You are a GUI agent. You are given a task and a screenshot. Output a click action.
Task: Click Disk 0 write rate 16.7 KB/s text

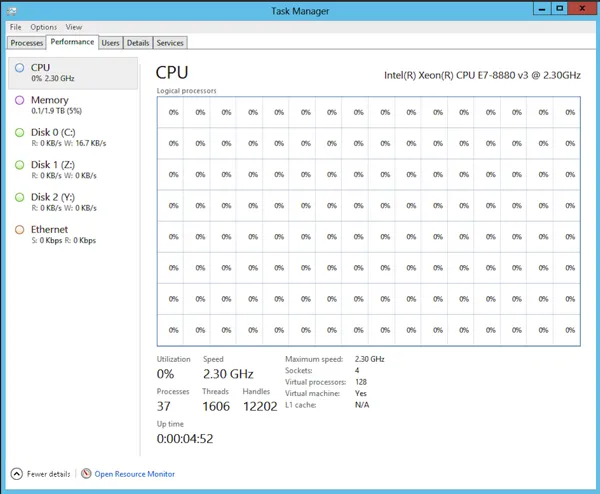pyautogui.click(x=91, y=143)
